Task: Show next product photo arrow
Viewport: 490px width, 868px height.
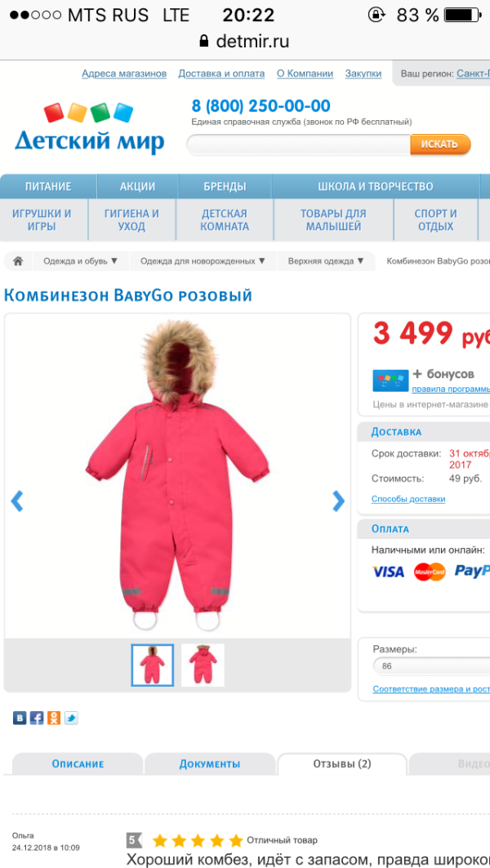Action: pos(338,501)
